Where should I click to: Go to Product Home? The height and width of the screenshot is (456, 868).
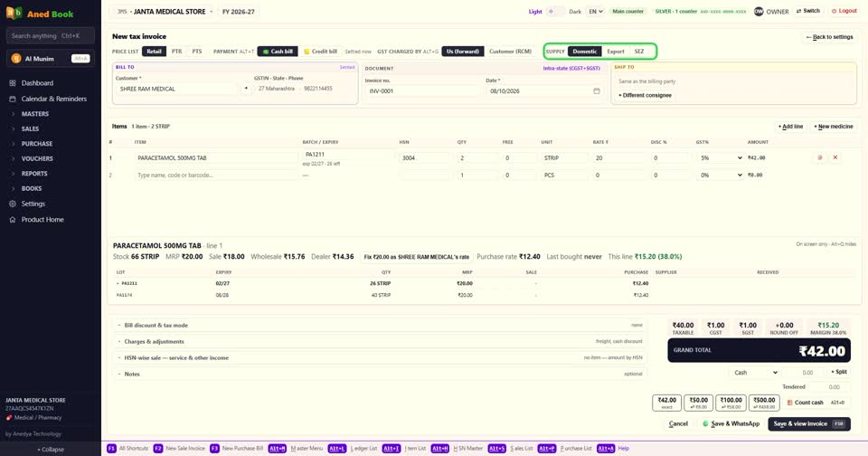[42, 220]
